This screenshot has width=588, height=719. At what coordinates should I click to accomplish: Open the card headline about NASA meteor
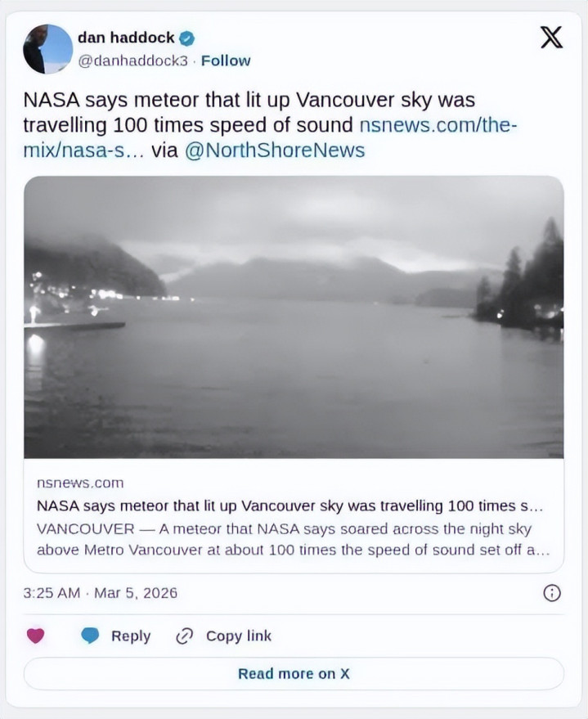[290, 506]
